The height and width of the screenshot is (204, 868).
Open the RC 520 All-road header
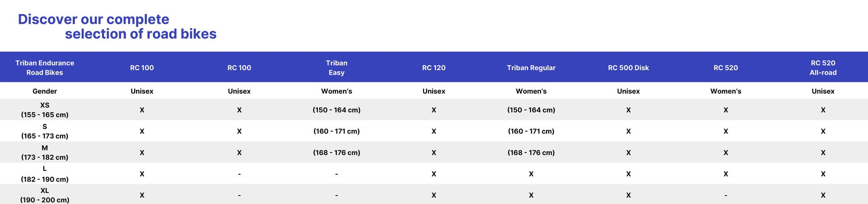click(x=823, y=68)
